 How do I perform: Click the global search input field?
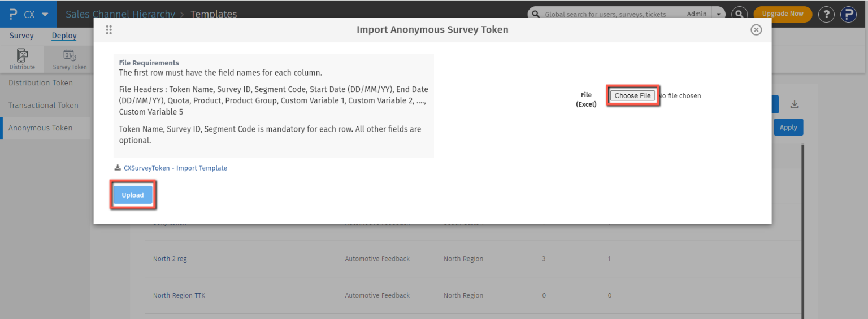click(610, 14)
